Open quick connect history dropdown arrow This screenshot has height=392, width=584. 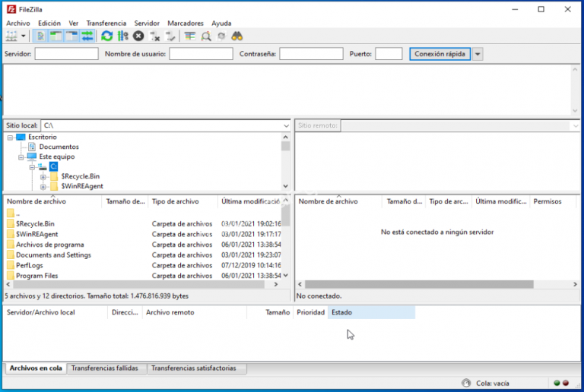pyautogui.click(x=478, y=54)
